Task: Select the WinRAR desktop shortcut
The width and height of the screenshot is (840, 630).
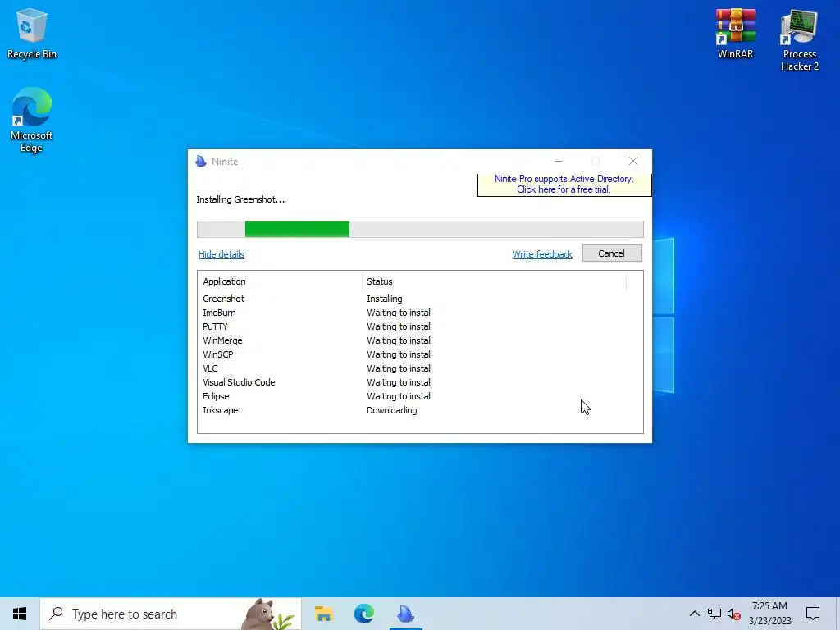Action: [735, 34]
